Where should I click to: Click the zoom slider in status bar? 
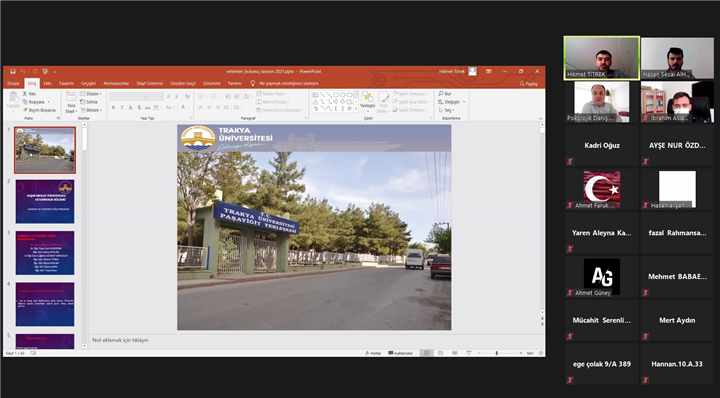pyautogui.click(x=497, y=353)
